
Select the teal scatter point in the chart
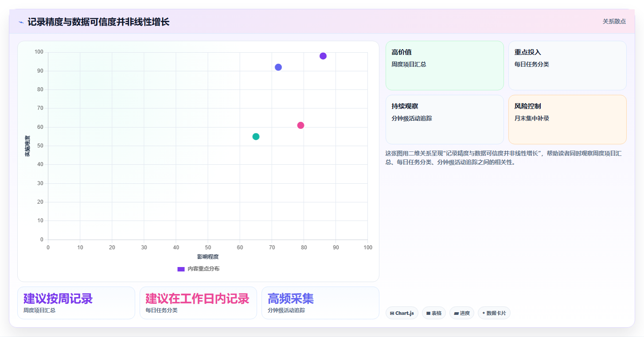pos(256,136)
